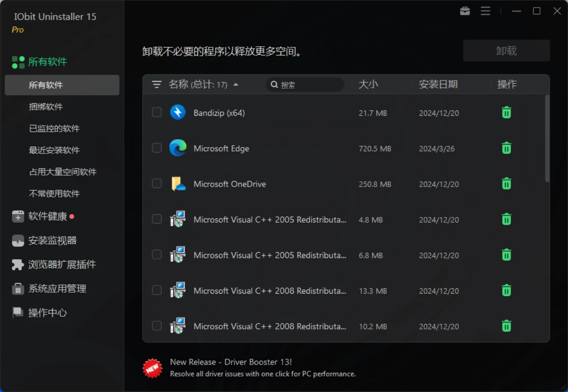This screenshot has width=568, height=392.
Task: Click the Bandizip app icon
Action: click(x=178, y=113)
